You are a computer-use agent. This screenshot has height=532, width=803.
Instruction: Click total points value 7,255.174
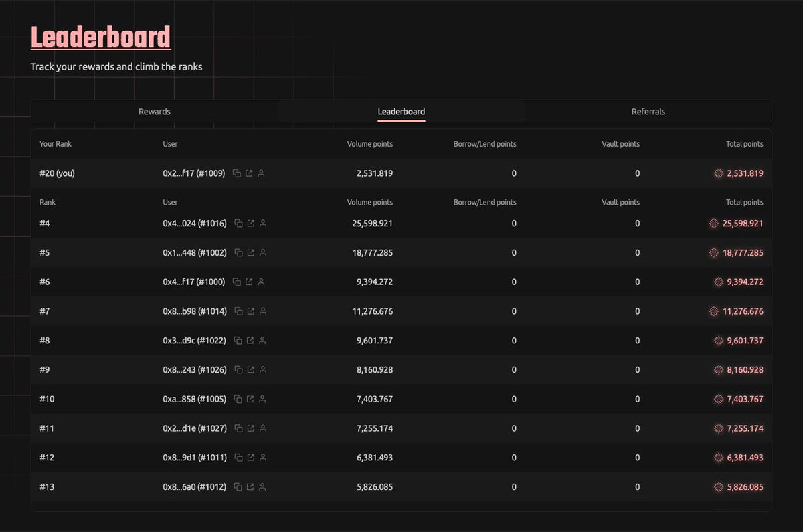[745, 428]
